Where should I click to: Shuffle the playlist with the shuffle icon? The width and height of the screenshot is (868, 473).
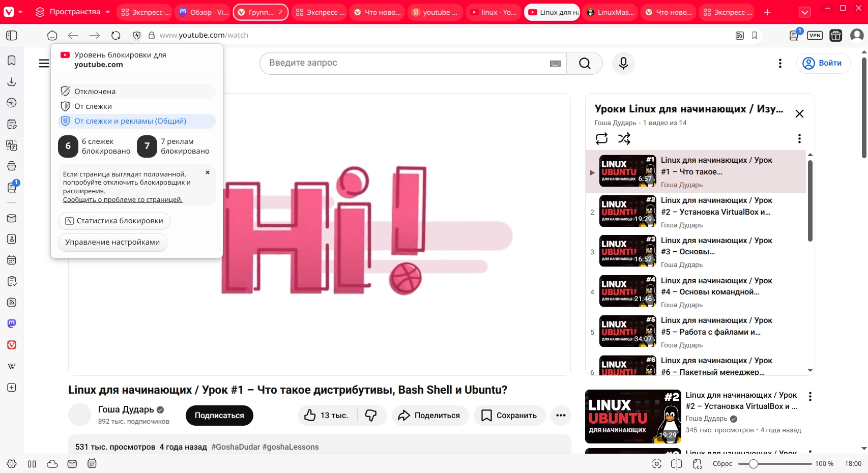[x=624, y=138]
